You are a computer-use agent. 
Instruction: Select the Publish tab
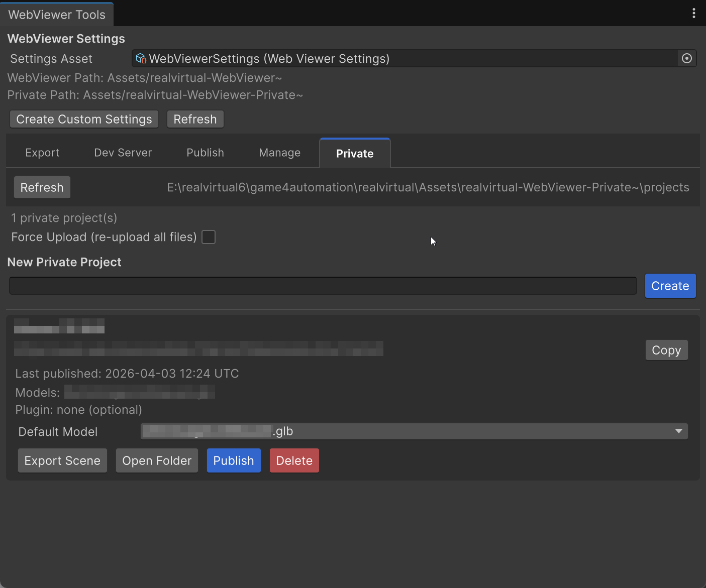205,153
